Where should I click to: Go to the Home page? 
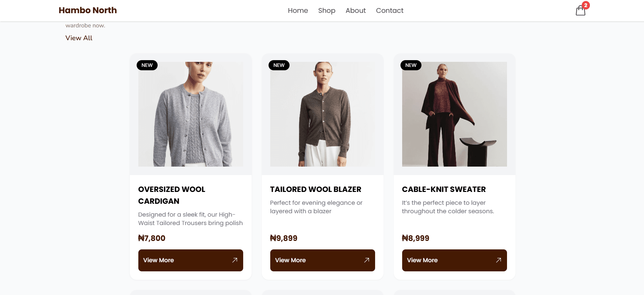tap(298, 10)
